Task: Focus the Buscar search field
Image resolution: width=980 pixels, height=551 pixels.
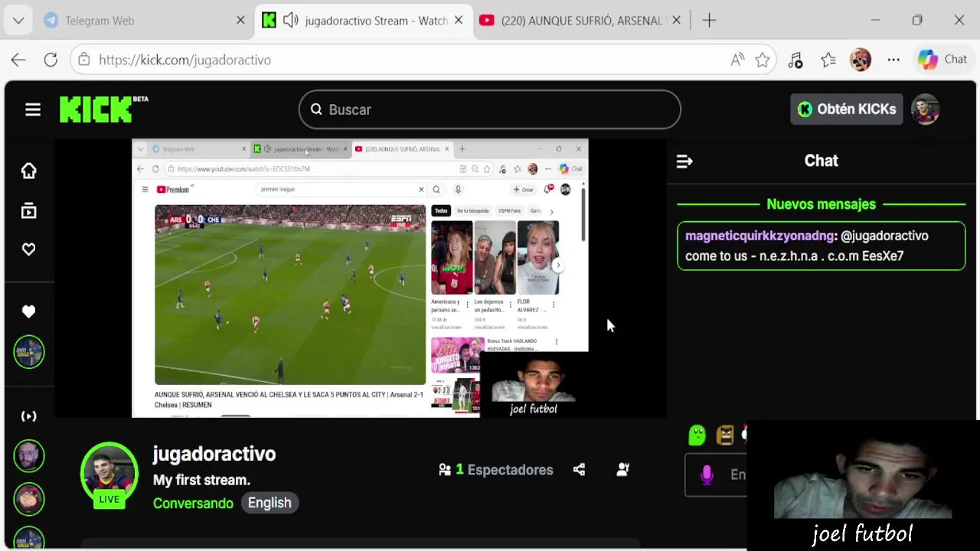Action: pos(490,109)
